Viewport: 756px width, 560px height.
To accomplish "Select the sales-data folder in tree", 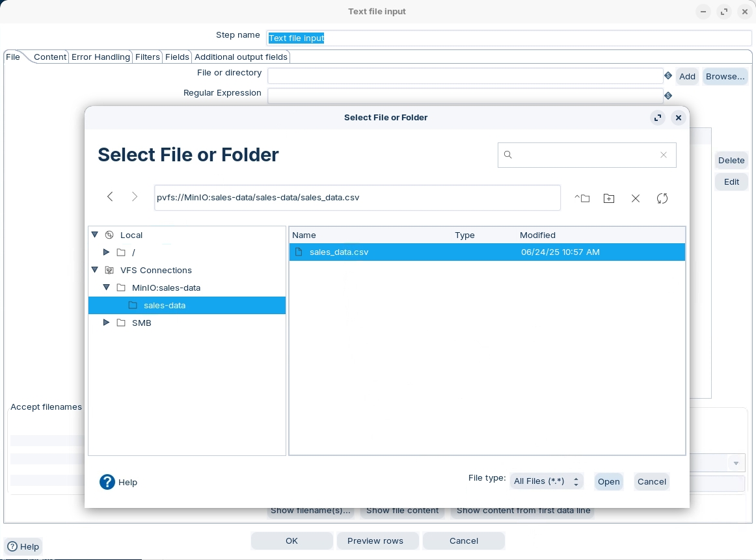I will coord(164,305).
